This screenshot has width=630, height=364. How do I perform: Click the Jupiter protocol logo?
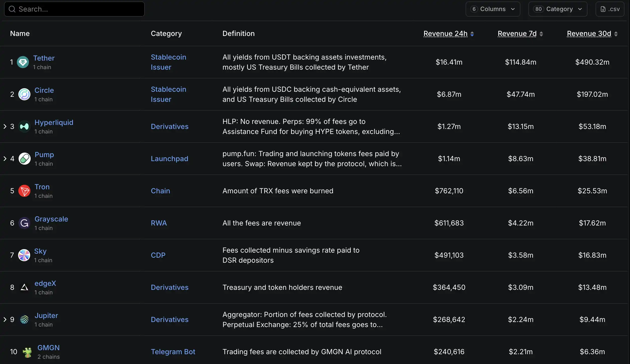pyautogui.click(x=24, y=320)
